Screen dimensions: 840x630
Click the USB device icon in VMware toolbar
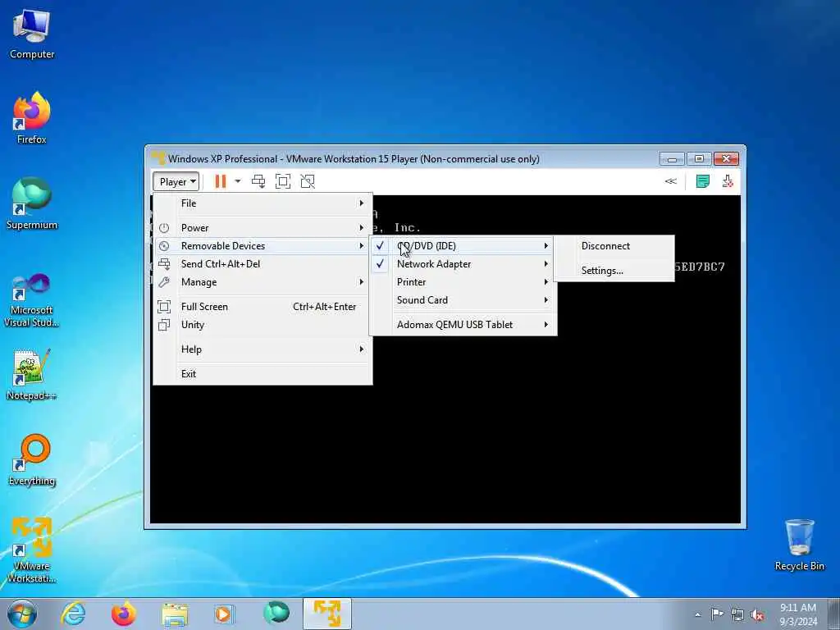tap(728, 181)
